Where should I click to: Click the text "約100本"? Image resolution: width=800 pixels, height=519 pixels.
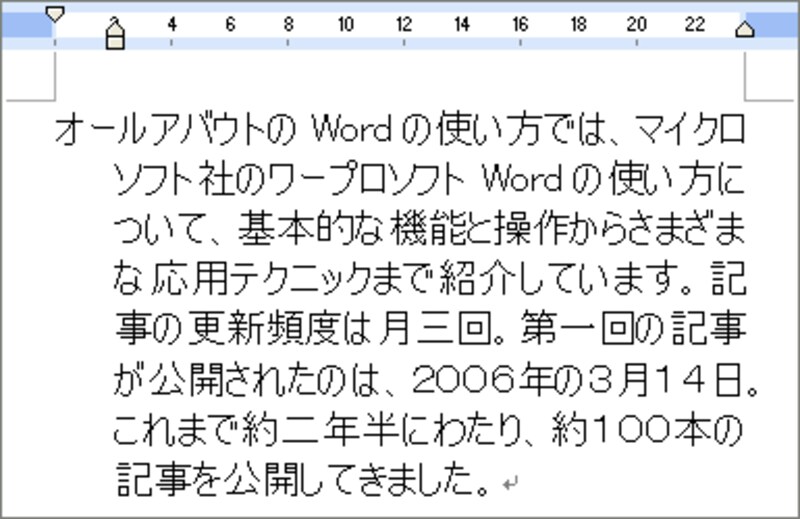point(631,428)
